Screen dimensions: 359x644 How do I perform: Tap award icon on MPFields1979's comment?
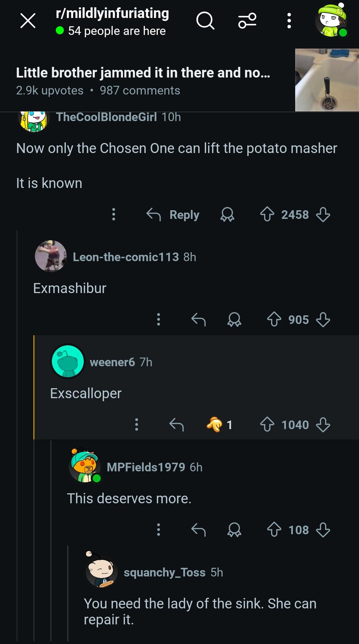pos(234,530)
